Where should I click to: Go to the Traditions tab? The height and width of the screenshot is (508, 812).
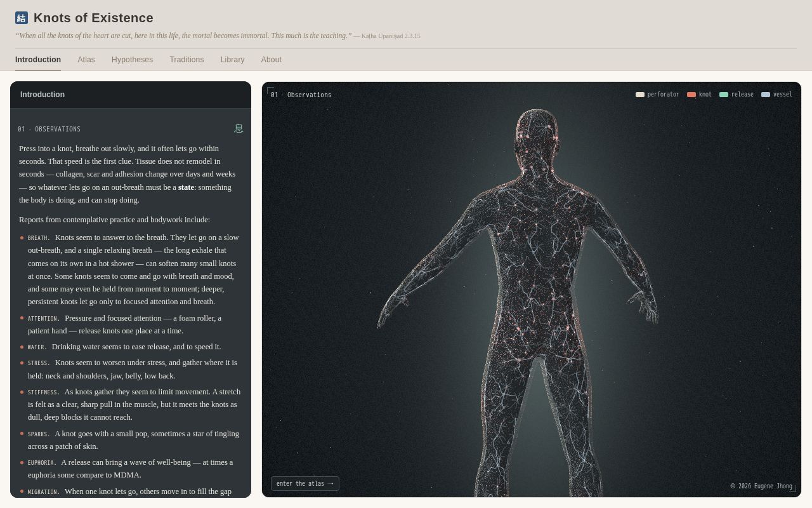pyautogui.click(x=187, y=60)
